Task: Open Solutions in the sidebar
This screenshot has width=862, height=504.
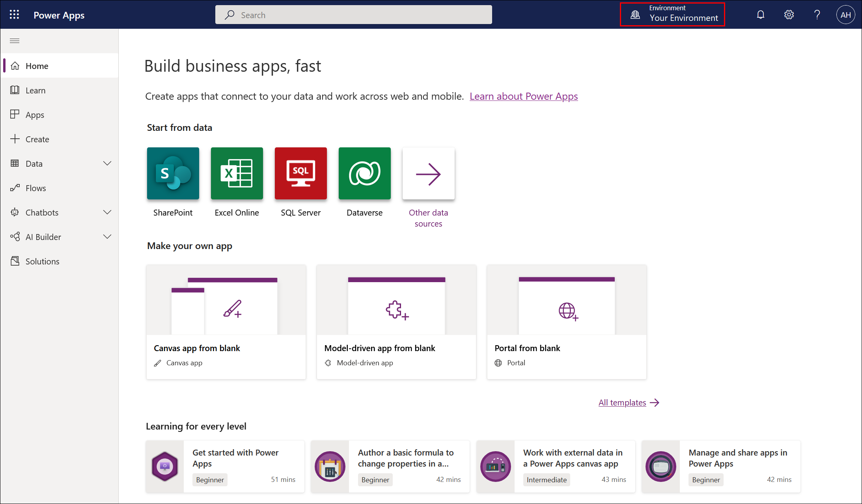Action: pos(60,261)
